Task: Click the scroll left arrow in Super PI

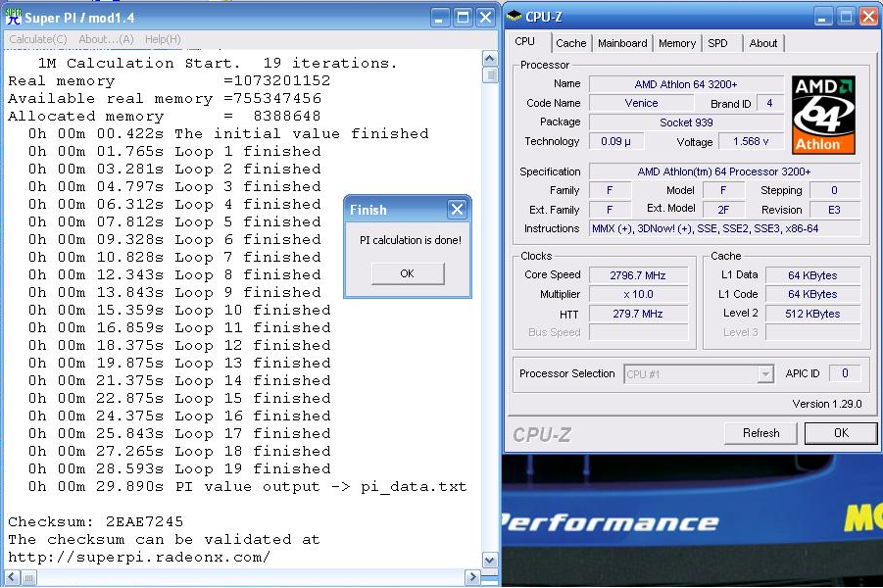Action: pyautogui.click(x=13, y=577)
